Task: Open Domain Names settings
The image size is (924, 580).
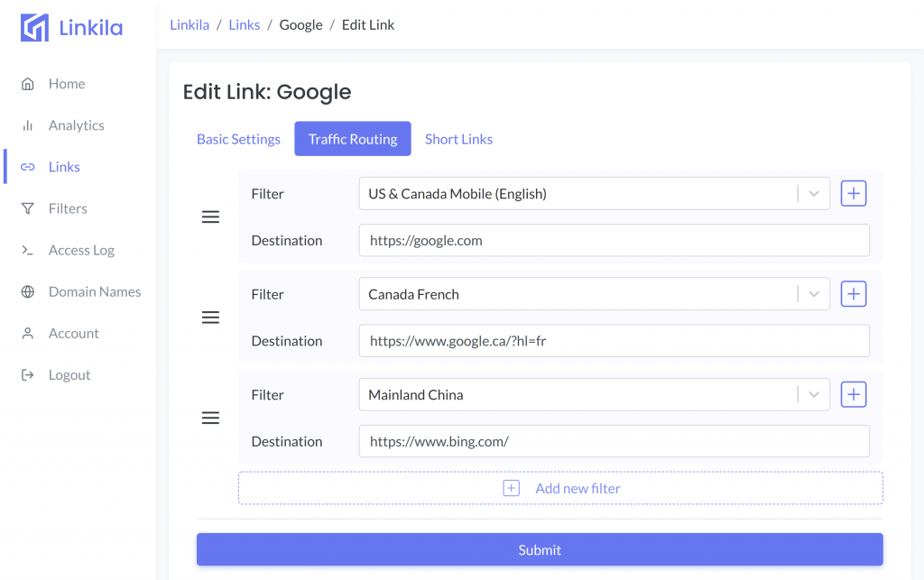Action: tap(95, 291)
